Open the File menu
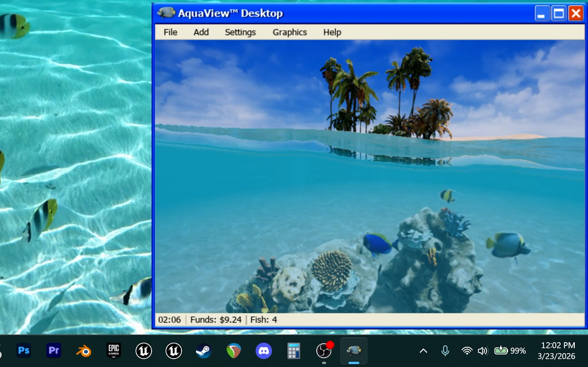Screen dimensions: 588x367 pyautogui.click(x=170, y=32)
